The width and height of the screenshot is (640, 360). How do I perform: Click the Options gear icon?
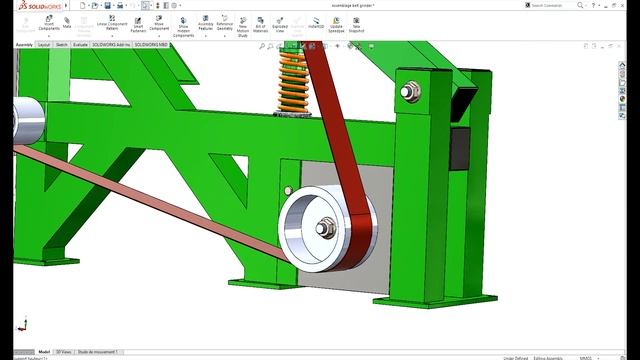click(174, 5)
